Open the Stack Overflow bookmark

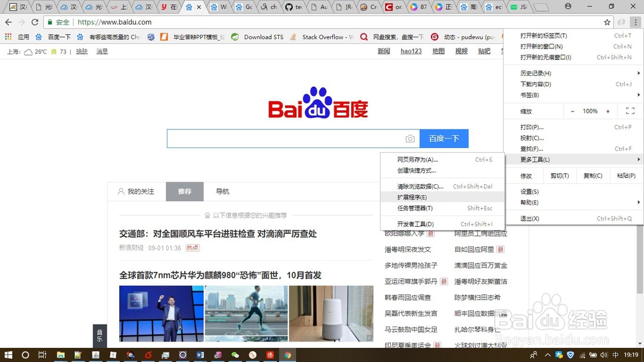[322, 37]
